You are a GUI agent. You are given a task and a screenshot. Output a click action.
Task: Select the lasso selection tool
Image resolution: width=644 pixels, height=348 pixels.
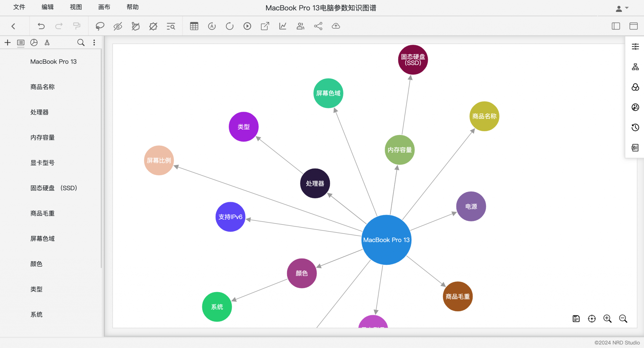point(100,26)
